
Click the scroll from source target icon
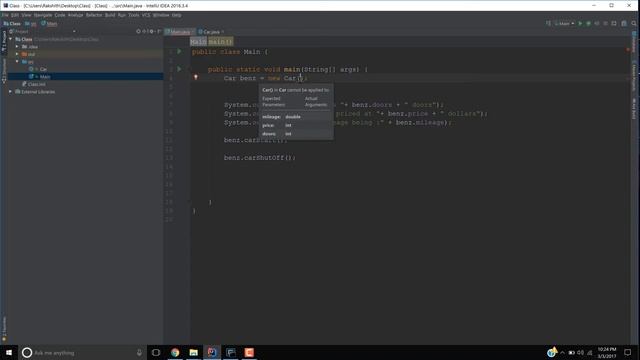[138, 31]
